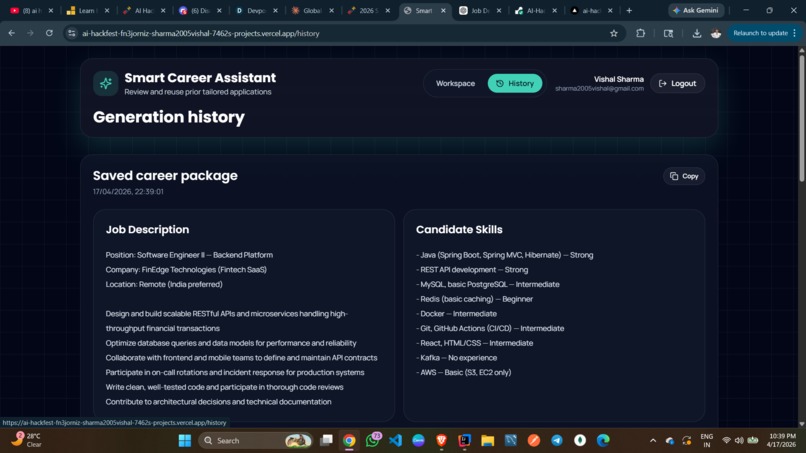
Task: Open the tab search/media icon
Action: [668, 33]
